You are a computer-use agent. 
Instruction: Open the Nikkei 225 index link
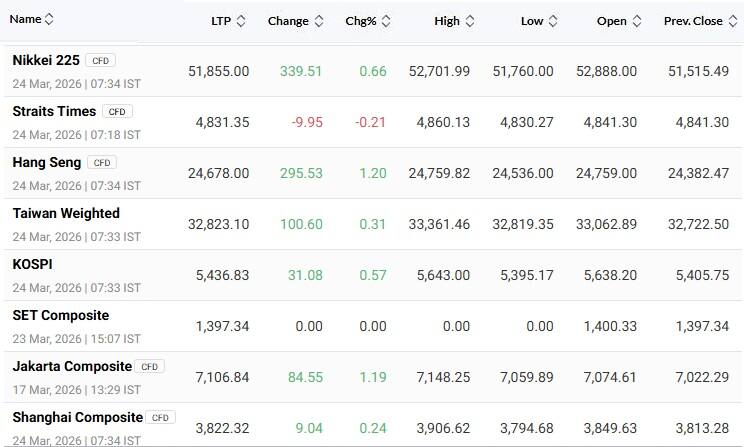coord(46,60)
